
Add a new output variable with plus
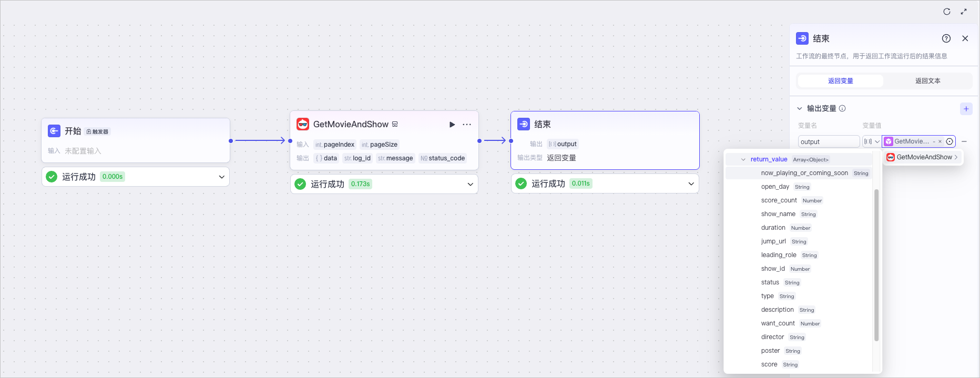(966, 109)
